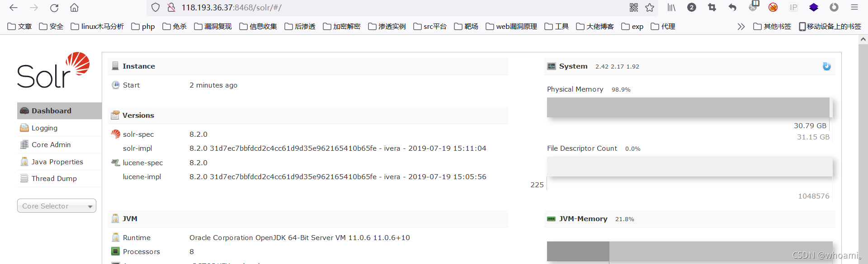Click the JVM-Memory usage bar
Image resolution: width=868 pixels, height=264 pixels.
click(x=690, y=251)
